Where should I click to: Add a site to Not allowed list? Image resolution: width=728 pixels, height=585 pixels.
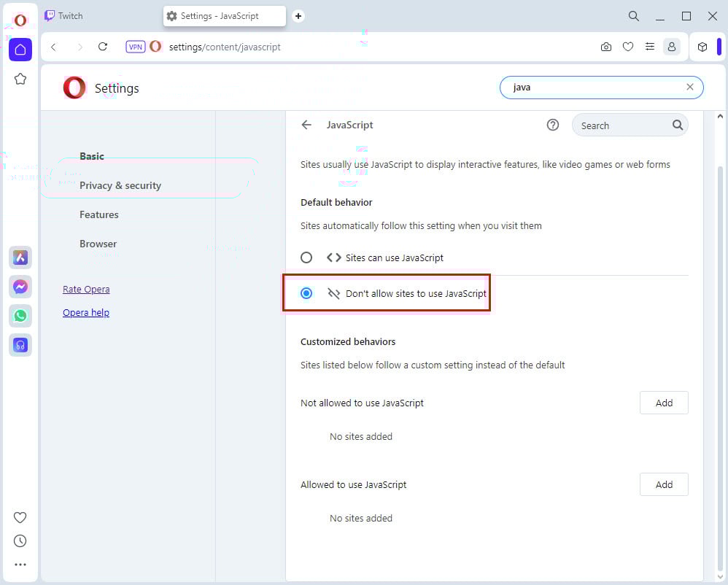click(x=664, y=403)
